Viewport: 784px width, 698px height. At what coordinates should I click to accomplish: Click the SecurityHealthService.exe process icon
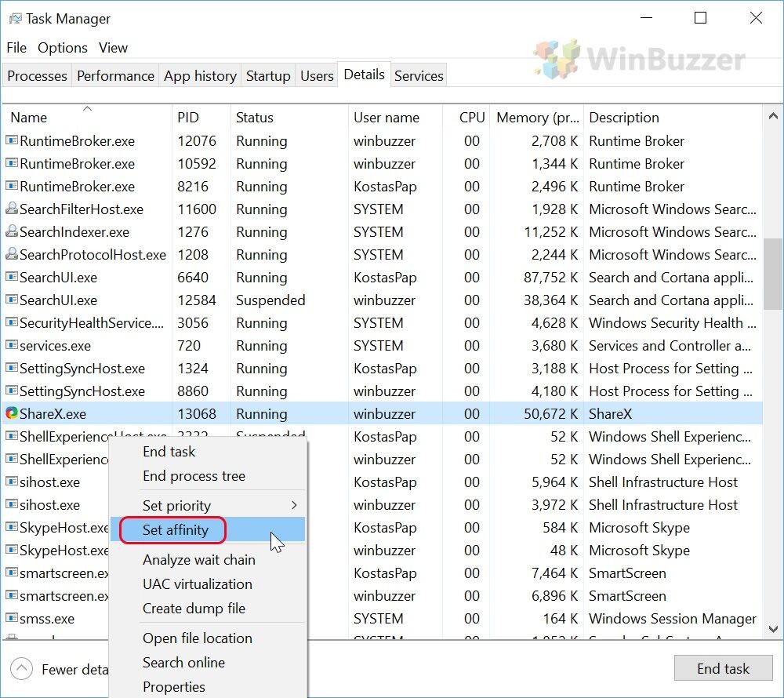pyautogui.click(x=10, y=322)
